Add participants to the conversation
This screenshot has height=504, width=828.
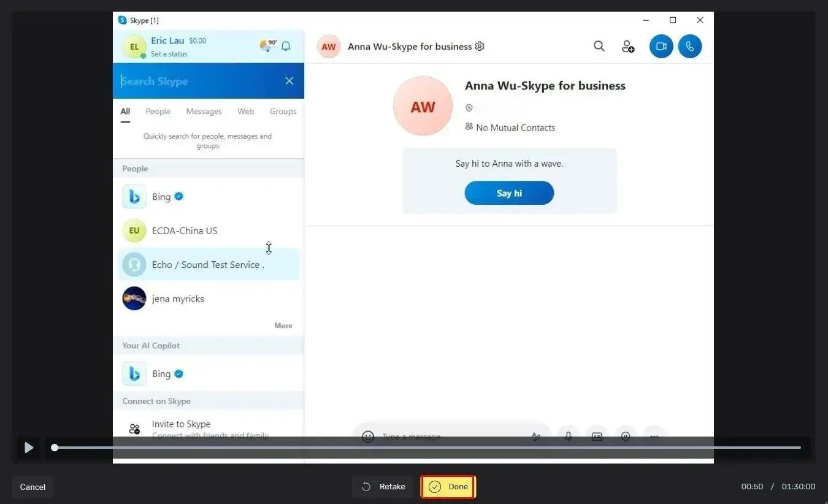click(x=627, y=46)
